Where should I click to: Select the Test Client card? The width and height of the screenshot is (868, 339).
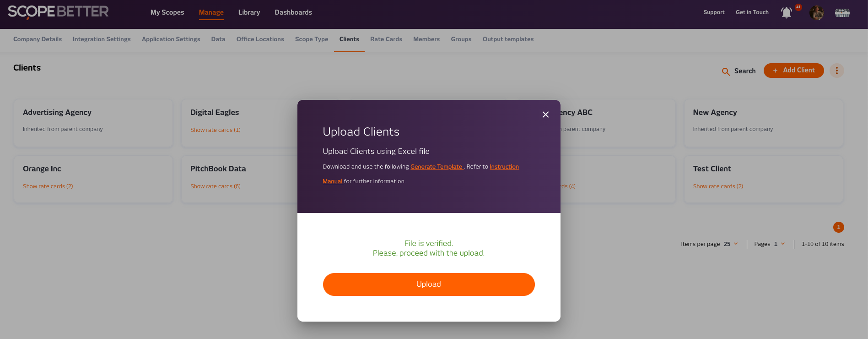tap(763, 179)
